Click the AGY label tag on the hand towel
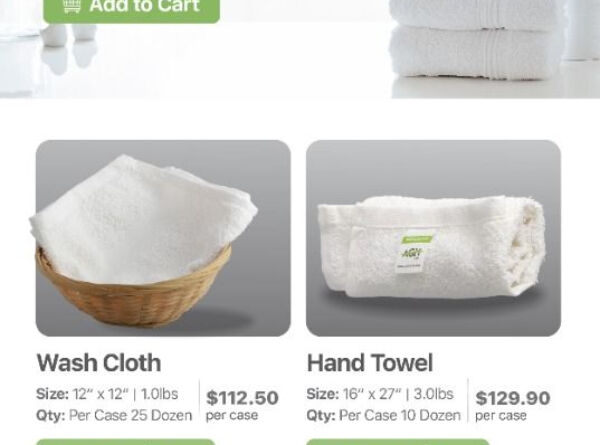600x445 pixels. tap(412, 253)
